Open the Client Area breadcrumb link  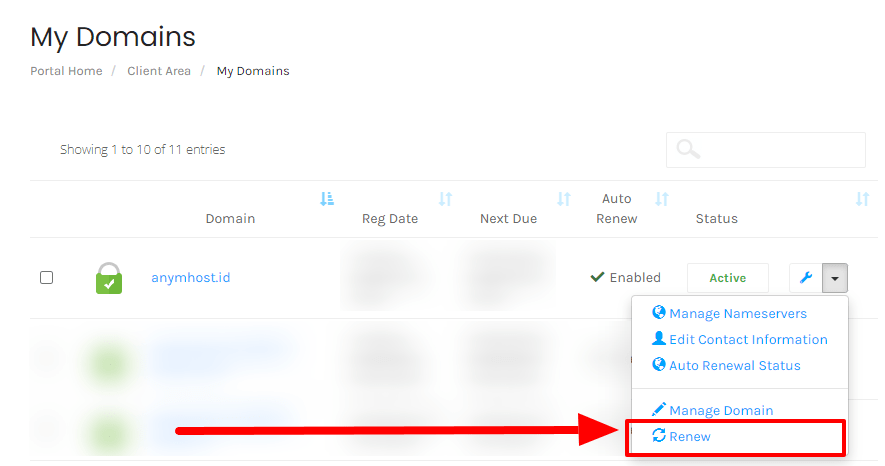(159, 71)
